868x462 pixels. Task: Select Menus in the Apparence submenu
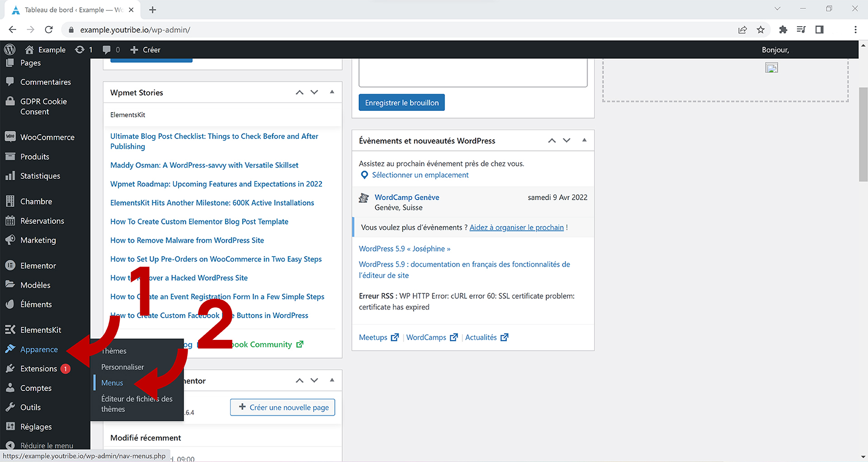[112, 383]
